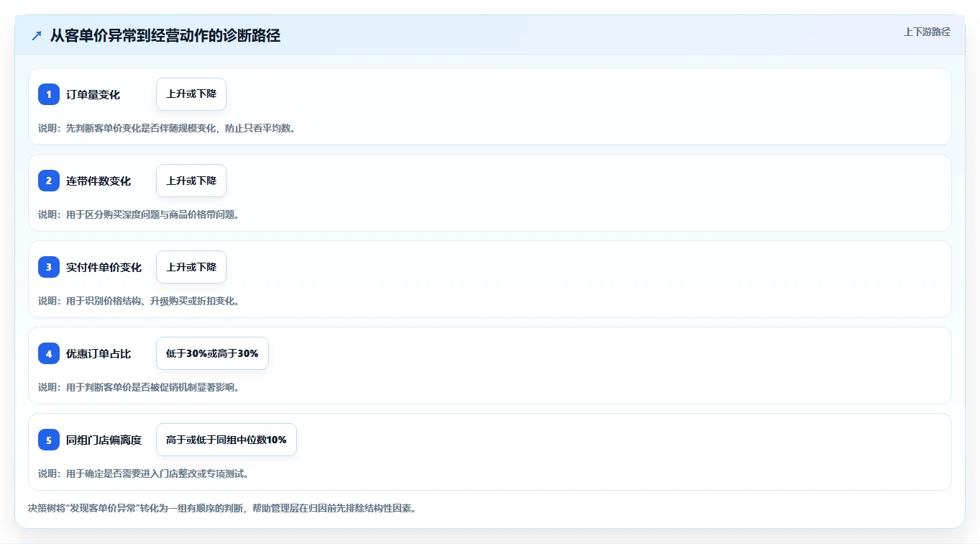Select the 优惠订单占比 step title

pyautogui.click(x=99, y=354)
